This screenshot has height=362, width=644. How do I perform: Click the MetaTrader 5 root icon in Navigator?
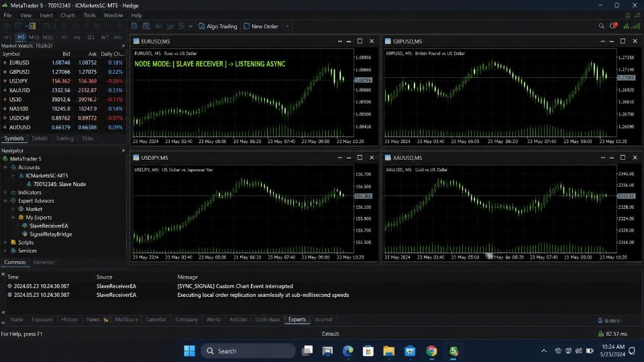point(5,159)
